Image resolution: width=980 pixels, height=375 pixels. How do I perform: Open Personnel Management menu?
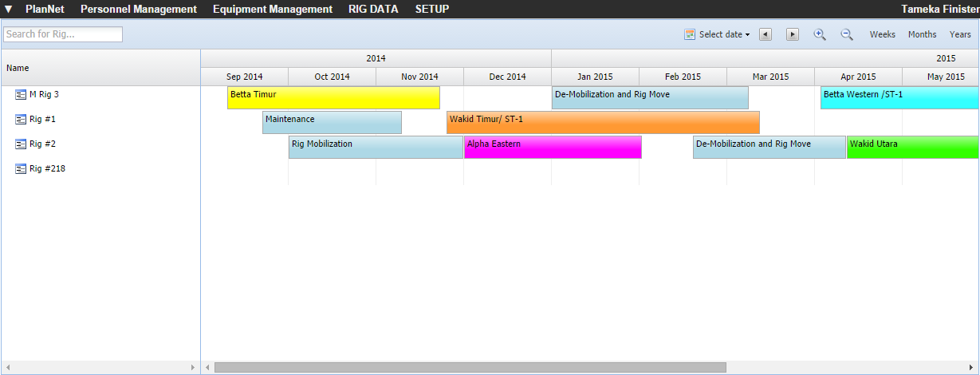pyautogui.click(x=139, y=10)
